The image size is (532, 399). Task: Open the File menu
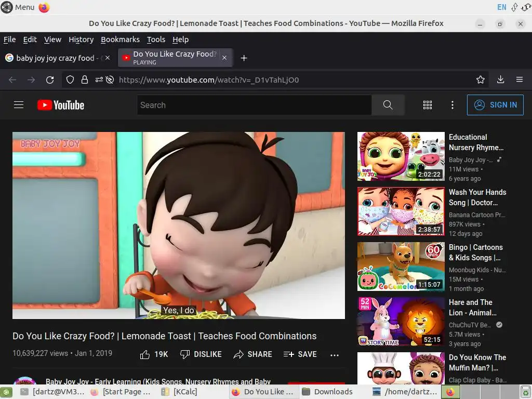pos(9,39)
